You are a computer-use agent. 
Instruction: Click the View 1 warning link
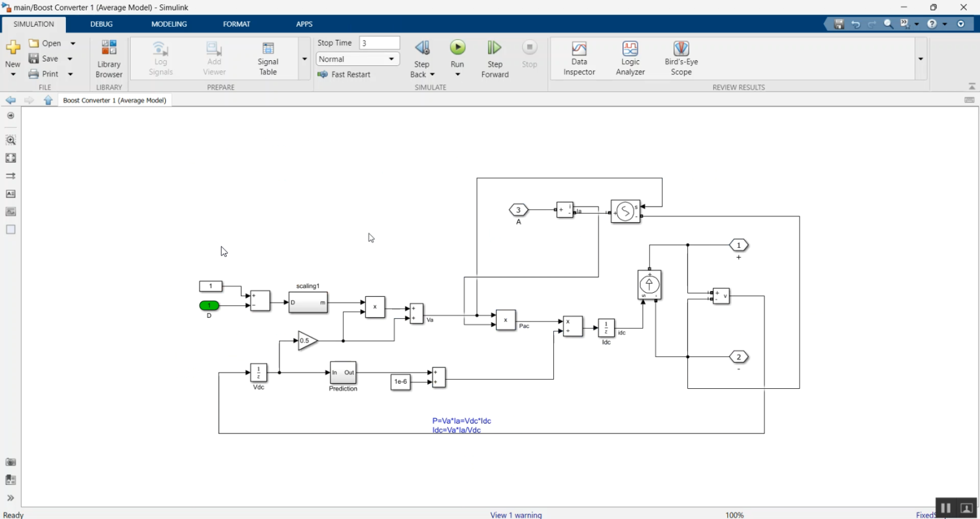515,515
